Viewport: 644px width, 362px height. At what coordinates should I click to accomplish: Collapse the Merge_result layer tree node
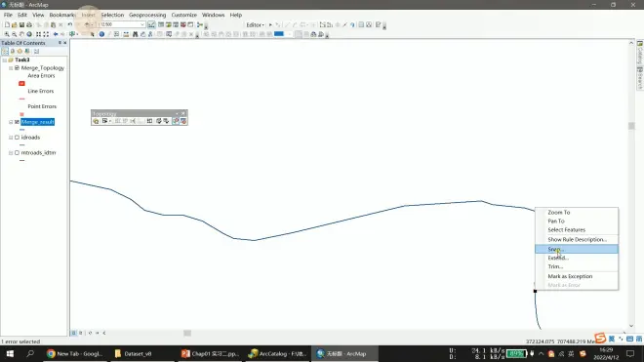click(x=11, y=122)
